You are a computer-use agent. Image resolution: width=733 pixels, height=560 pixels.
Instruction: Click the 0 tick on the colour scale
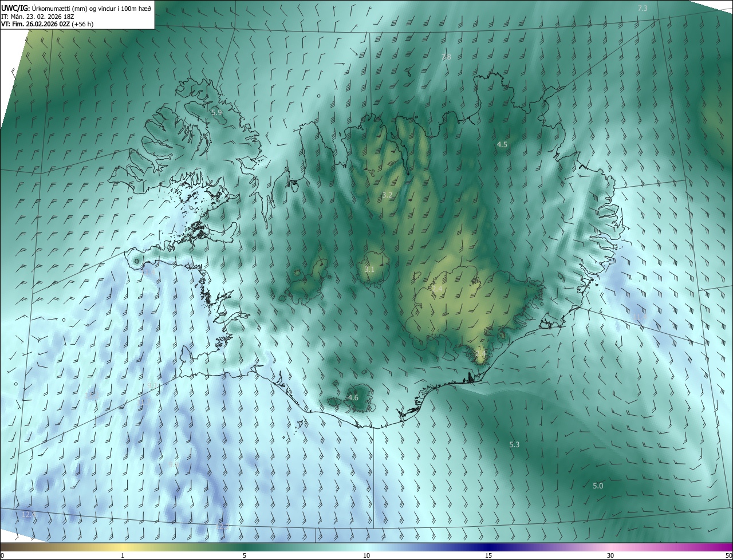tap(2, 555)
